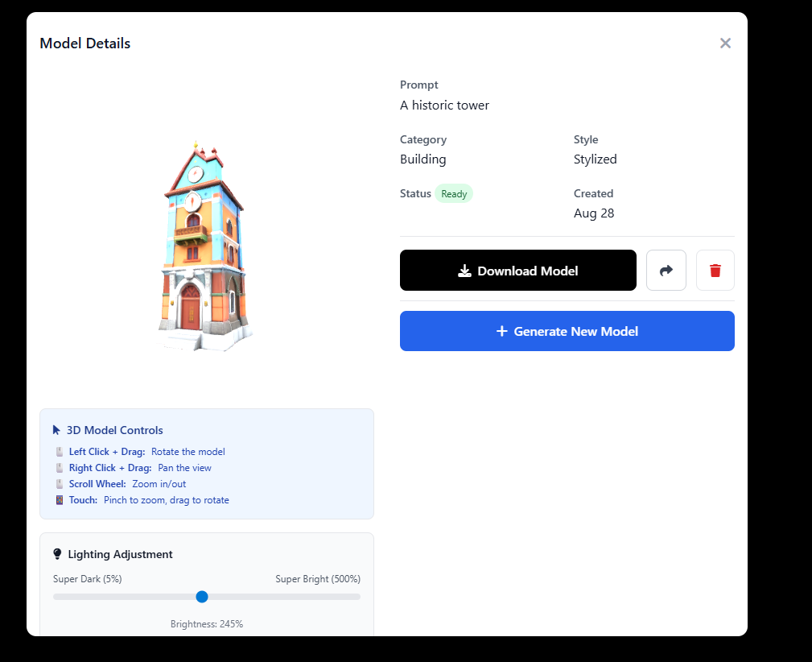Click the Building category value
812x662 pixels.
coord(422,159)
